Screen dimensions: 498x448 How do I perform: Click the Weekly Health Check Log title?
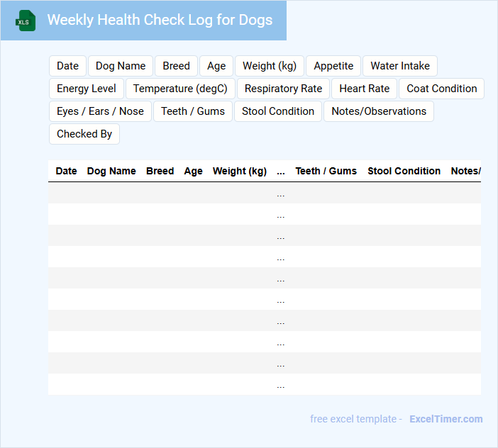click(x=160, y=20)
